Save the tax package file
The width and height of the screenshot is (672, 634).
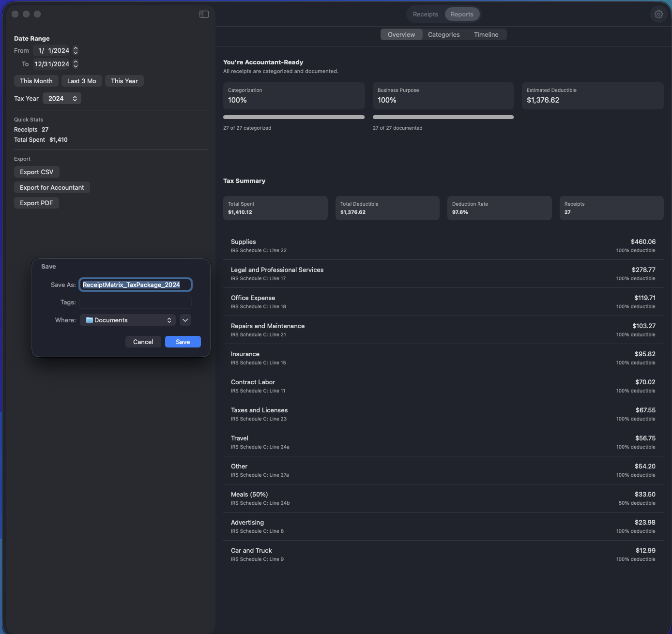(183, 342)
